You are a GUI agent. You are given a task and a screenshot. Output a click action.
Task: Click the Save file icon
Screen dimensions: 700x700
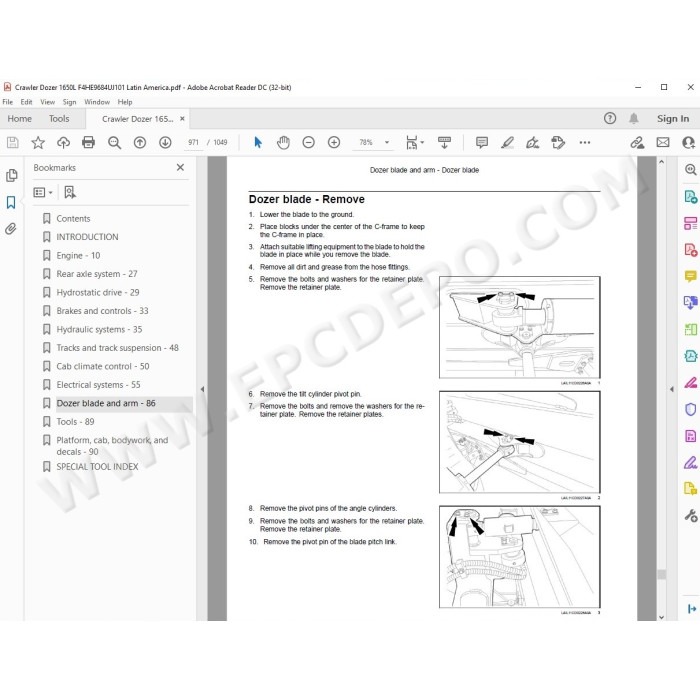pos(12,142)
